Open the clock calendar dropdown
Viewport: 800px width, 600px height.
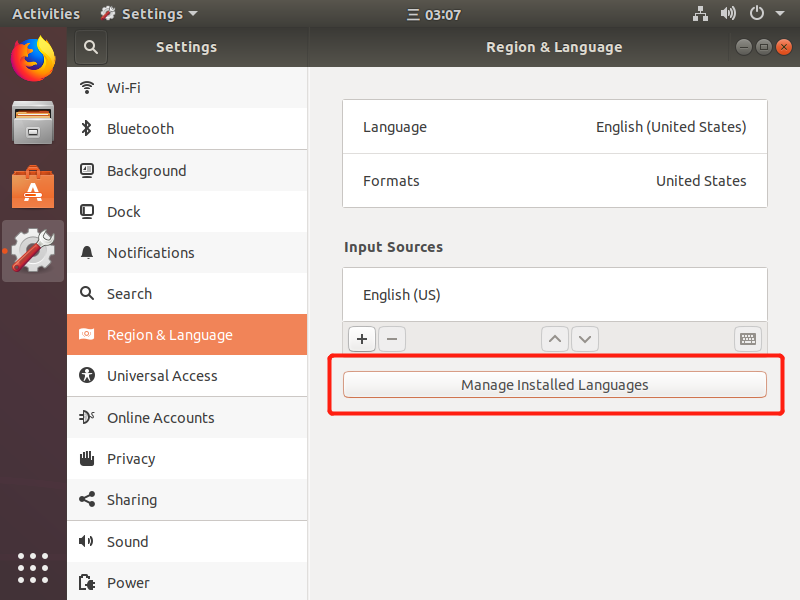coord(435,14)
